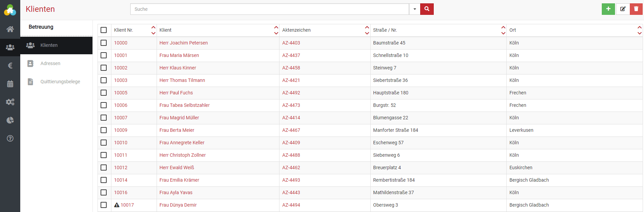Open the calendar sidebar icon
This screenshot has width=644, height=212.
coord(10,84)
